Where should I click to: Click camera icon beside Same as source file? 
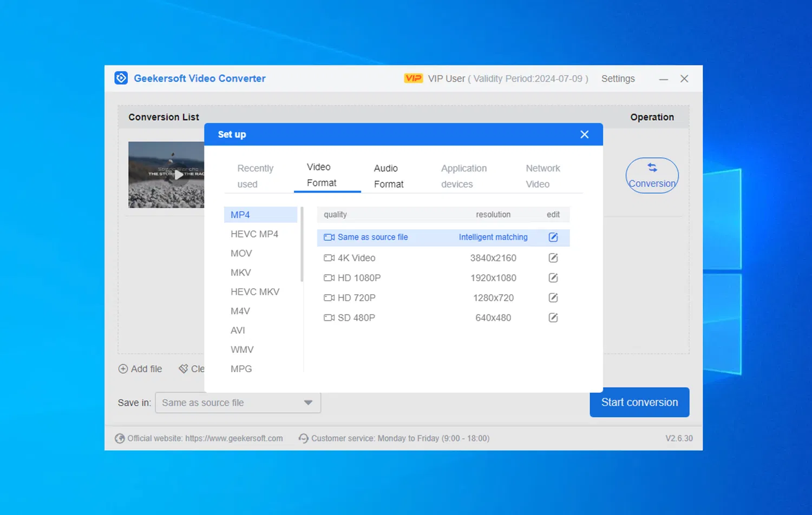(x=329, y=237)
